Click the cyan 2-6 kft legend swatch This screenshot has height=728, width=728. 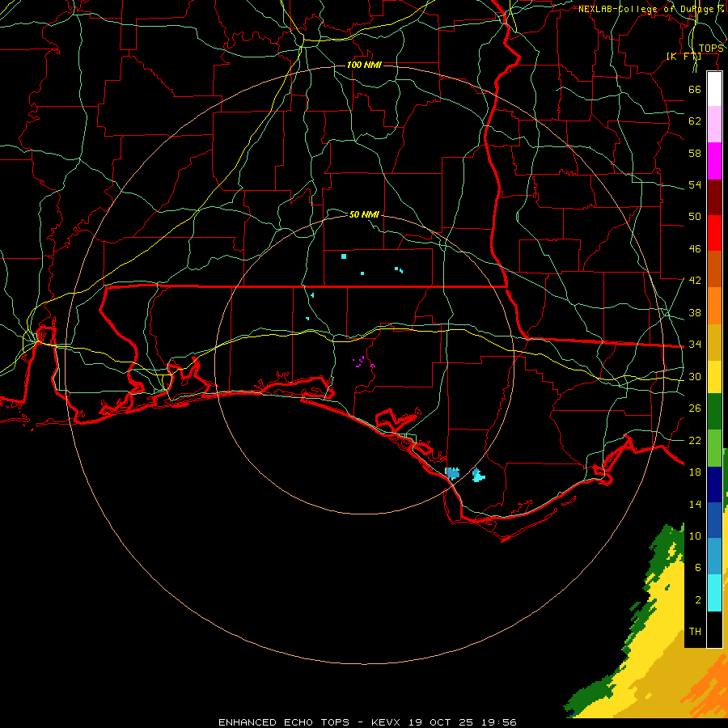(714, 594)
